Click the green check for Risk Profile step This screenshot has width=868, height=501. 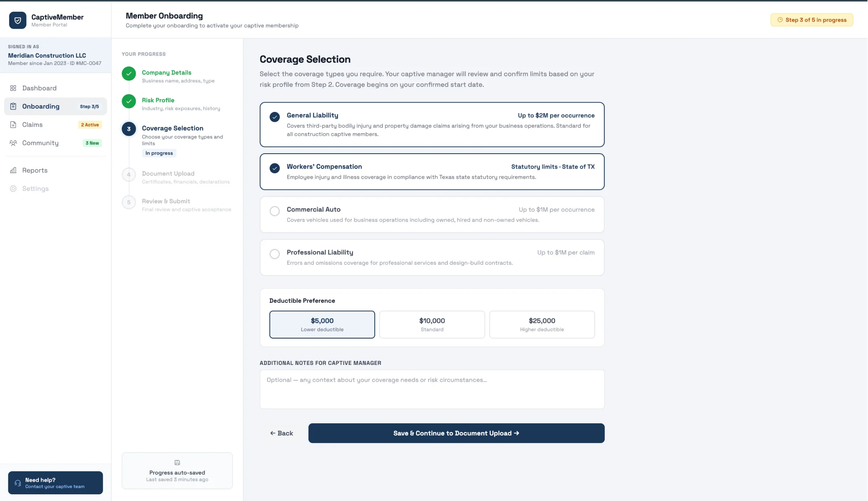point(129,101)
